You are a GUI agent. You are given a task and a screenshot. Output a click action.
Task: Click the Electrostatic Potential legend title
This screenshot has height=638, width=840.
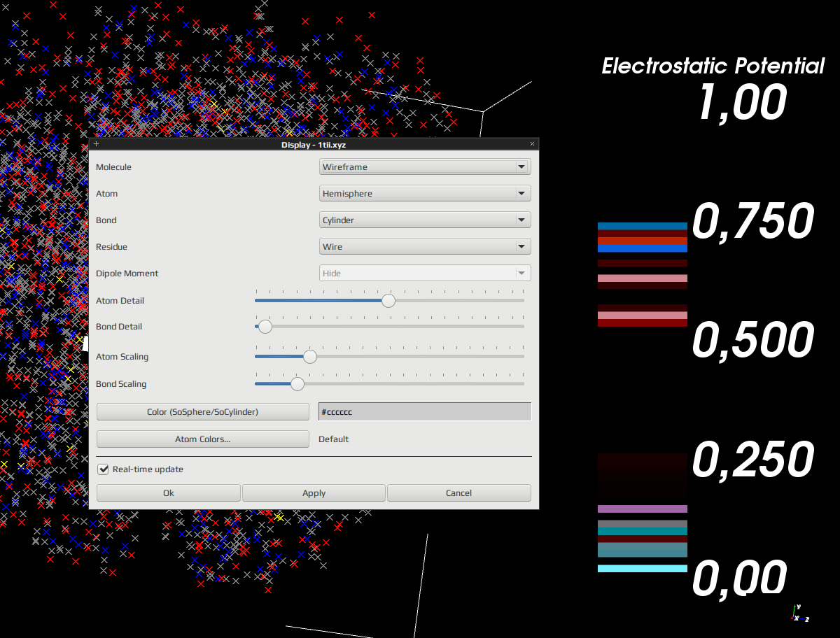(x=713, y=66)
